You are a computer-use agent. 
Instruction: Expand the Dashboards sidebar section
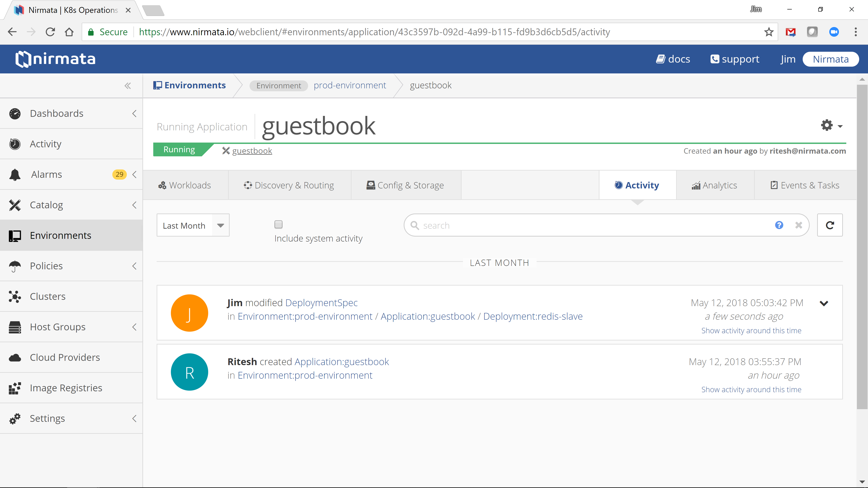[x=134, y=113]
